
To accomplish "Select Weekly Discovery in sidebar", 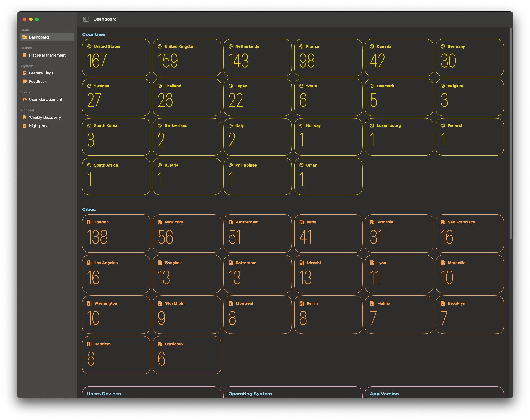I will pyautogui.click(x=47, y=117).
